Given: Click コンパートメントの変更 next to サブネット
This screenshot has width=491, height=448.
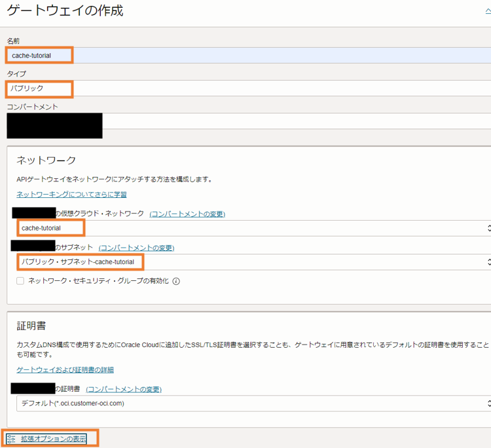Looking at the screenshot, I should point(136,248).
